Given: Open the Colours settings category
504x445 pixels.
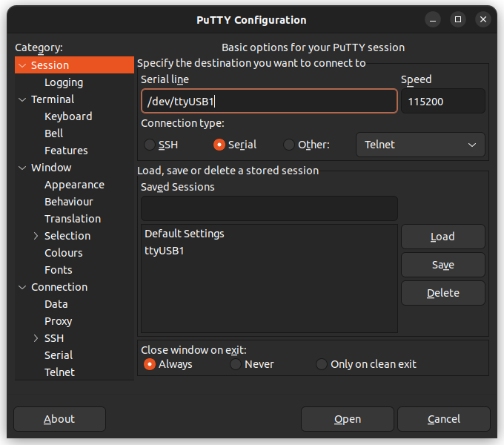Looking at the screenshot, I should pos(64,253).
